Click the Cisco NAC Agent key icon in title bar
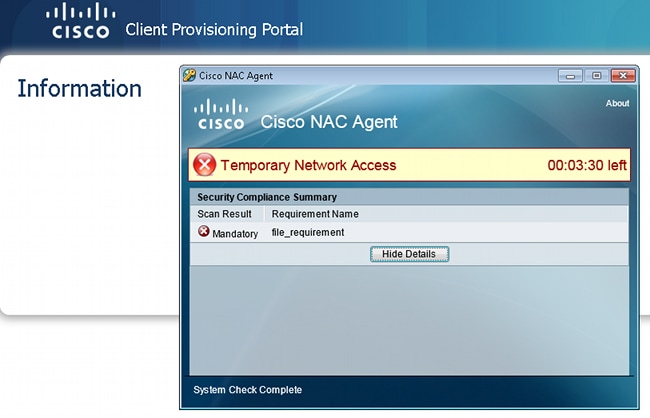The image size is (650, 418). coord(189,75)
